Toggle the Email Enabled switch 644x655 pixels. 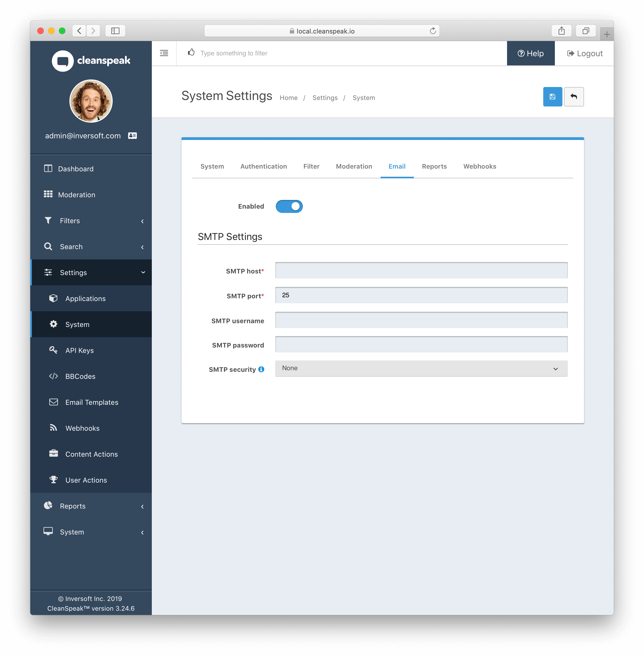pyautogui.click(x=290, y=206)
